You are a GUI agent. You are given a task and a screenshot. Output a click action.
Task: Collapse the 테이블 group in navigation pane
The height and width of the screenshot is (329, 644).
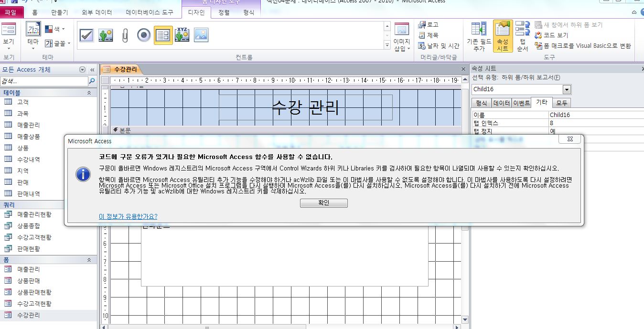click(x=89, y=93)
